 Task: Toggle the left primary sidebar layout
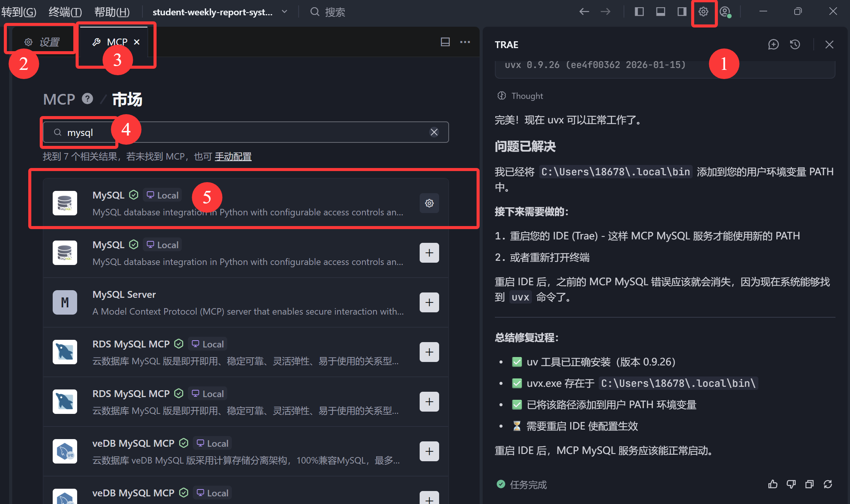point(639,12)
